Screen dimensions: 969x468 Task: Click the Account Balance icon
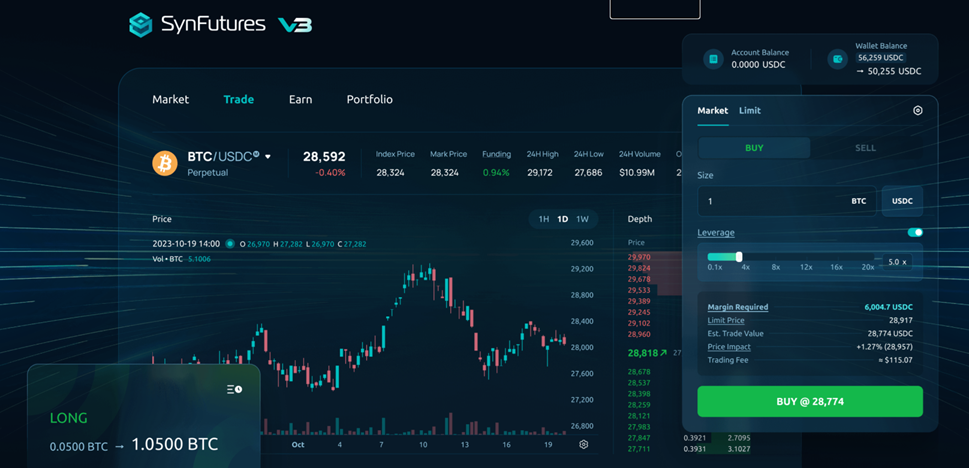(713, 59)
